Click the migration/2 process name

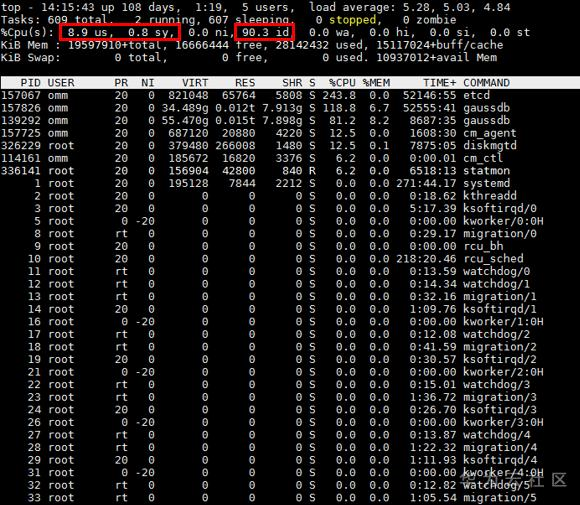tap(500, 347)
